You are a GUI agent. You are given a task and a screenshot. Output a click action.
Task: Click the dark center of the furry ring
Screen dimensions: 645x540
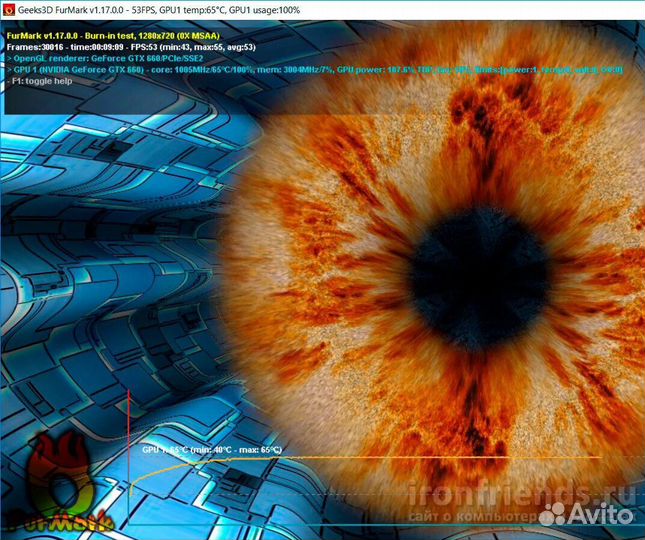click(x=478, y=267)
